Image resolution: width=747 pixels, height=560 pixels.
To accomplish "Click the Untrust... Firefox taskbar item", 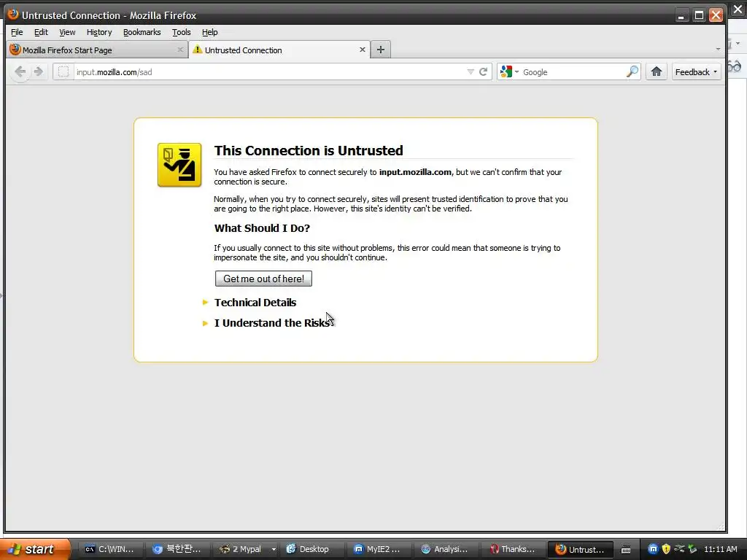I will pyautogui.click(x=580, y=549).
